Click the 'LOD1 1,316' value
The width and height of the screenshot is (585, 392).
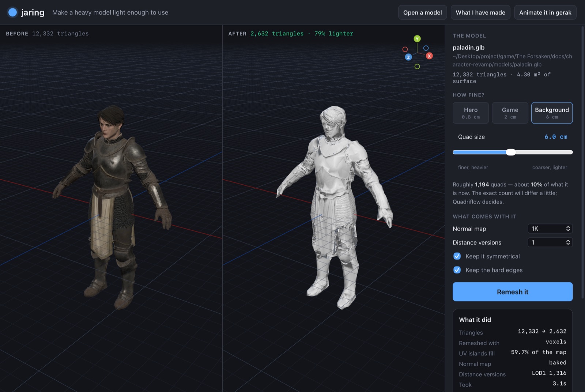pos(549,373)
